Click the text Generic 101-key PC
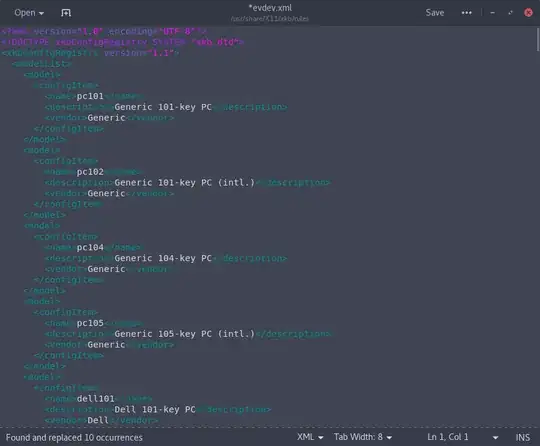The width and height of the screenshot is (540, 446). click(163, 107)
